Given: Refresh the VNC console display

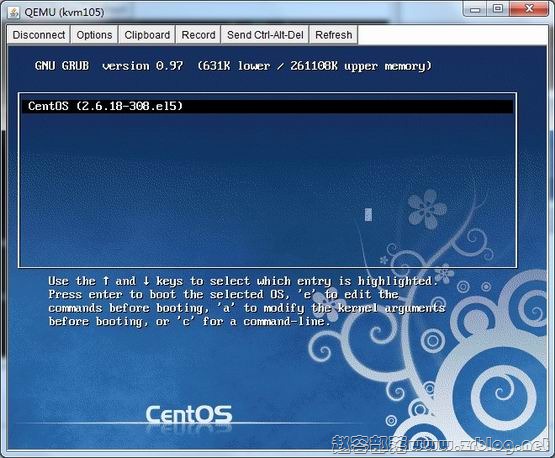Looking at the screenshot, I should [333, 35].
